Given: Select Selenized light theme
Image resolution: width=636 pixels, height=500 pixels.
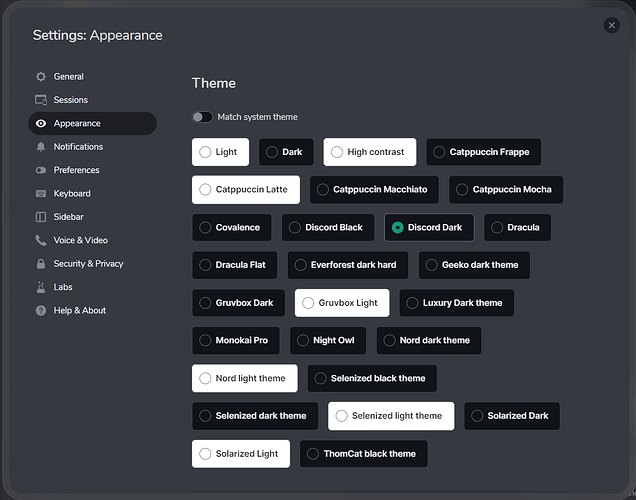Looking at the screenshot, I should 391,416.
